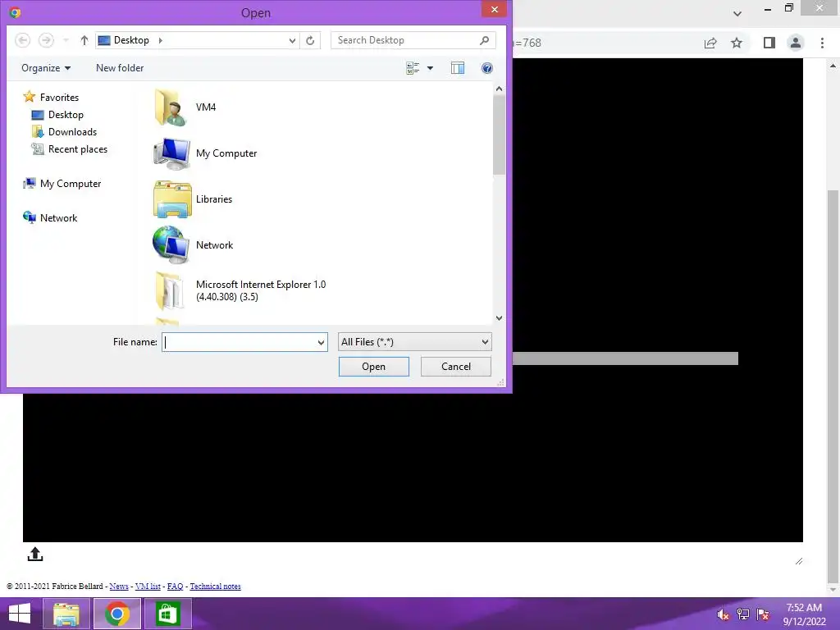Toggle the preview pane
Screen dimensions: 840x630
(458, 68)
